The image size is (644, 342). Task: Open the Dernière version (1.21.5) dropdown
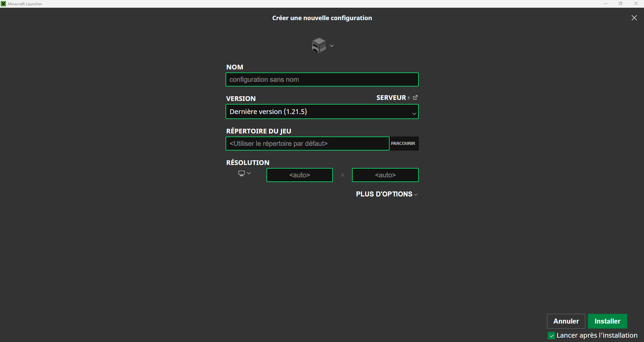pos(322,112)
